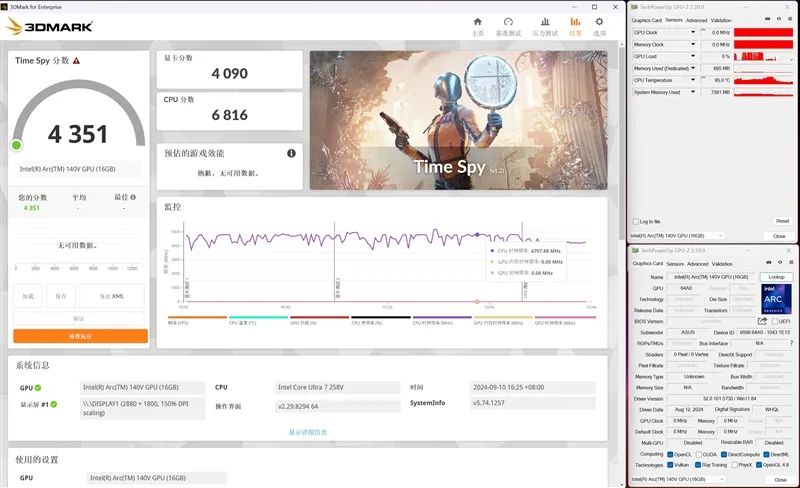Open the GPU Clock sensor dropdown arrow
Image resolution: width=800 pixels, height=488 pixels.
coord(693,32)
